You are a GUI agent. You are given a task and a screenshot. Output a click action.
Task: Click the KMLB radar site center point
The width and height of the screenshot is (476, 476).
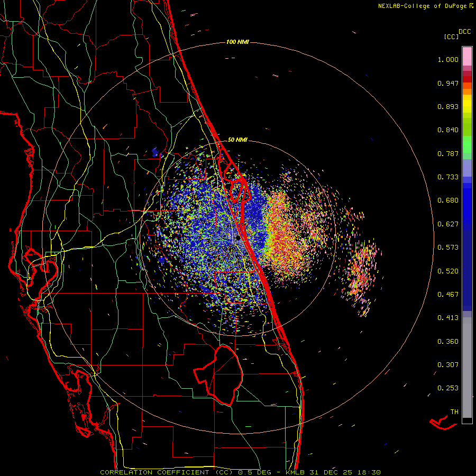coord(238,239)
